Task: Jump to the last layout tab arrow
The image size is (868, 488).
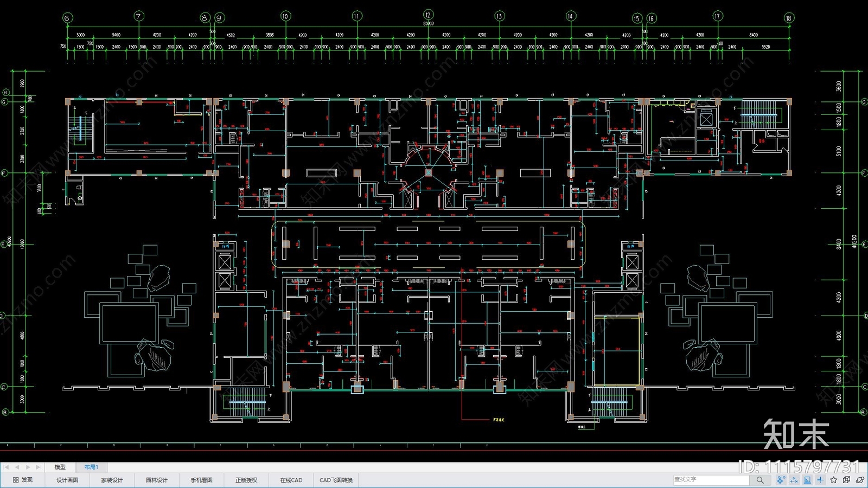Action: click(x=38, y=467)
